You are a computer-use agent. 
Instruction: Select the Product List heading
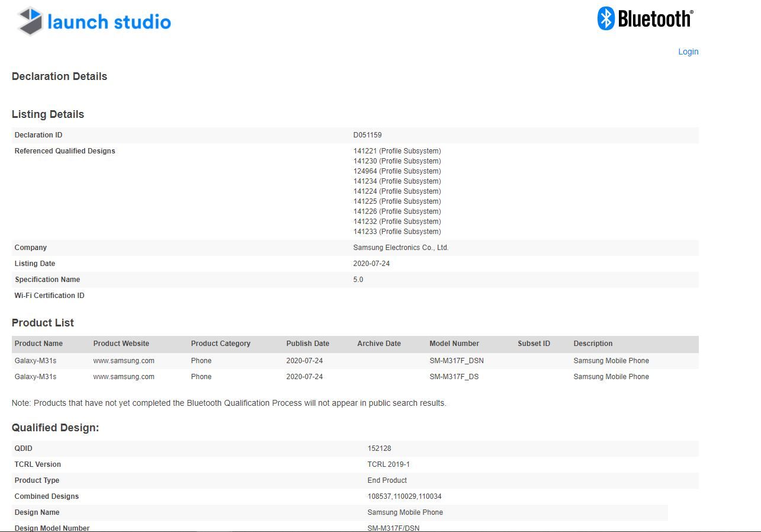[x=43, y=323]
